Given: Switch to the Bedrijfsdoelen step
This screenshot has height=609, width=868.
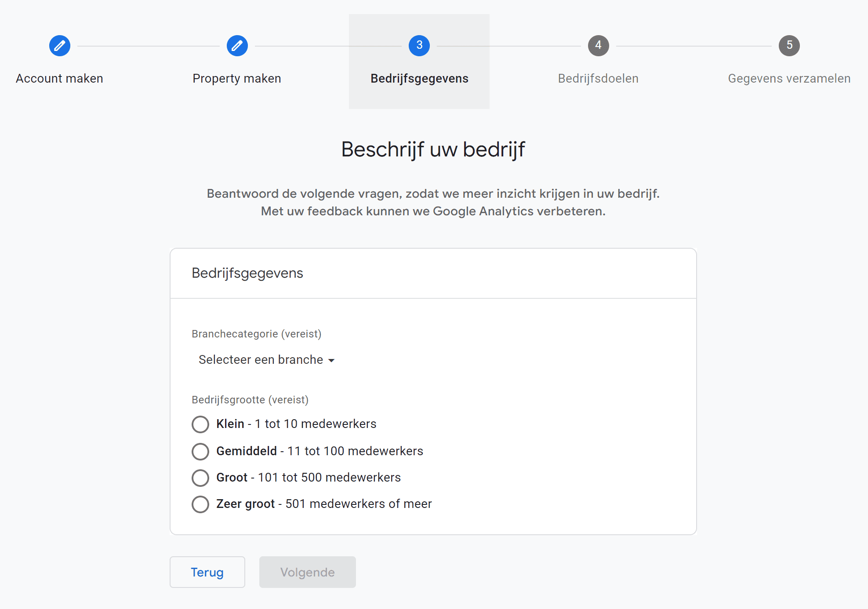Looking at the screenshot, I should point(598,78).
